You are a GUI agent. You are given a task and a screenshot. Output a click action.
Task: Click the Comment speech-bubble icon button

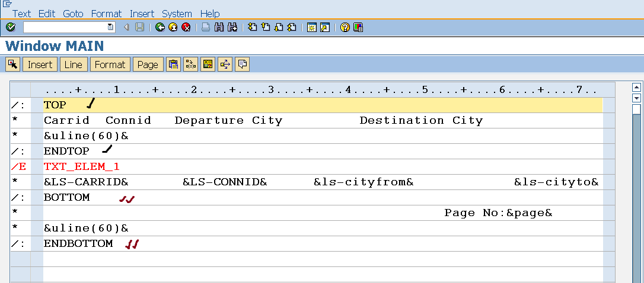[242, 65]
